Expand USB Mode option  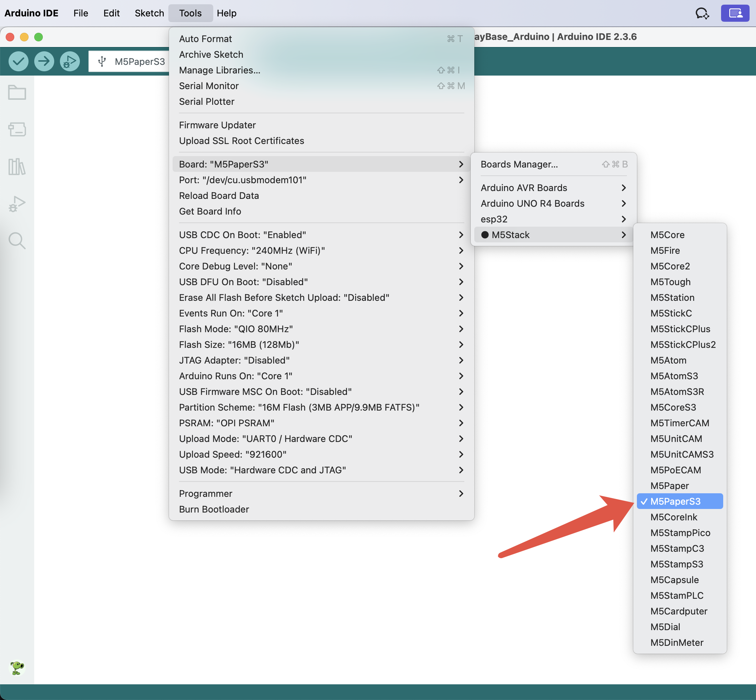click(321, 470)
